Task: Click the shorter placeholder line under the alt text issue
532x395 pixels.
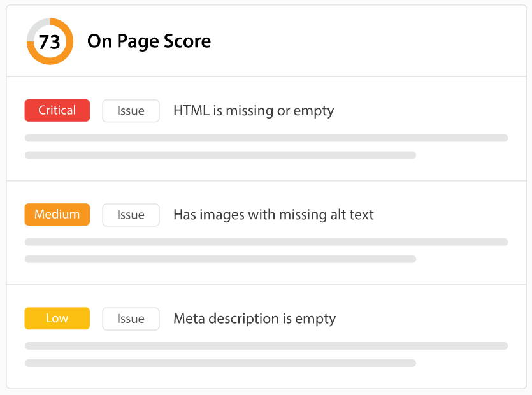Action: [220, 259]
